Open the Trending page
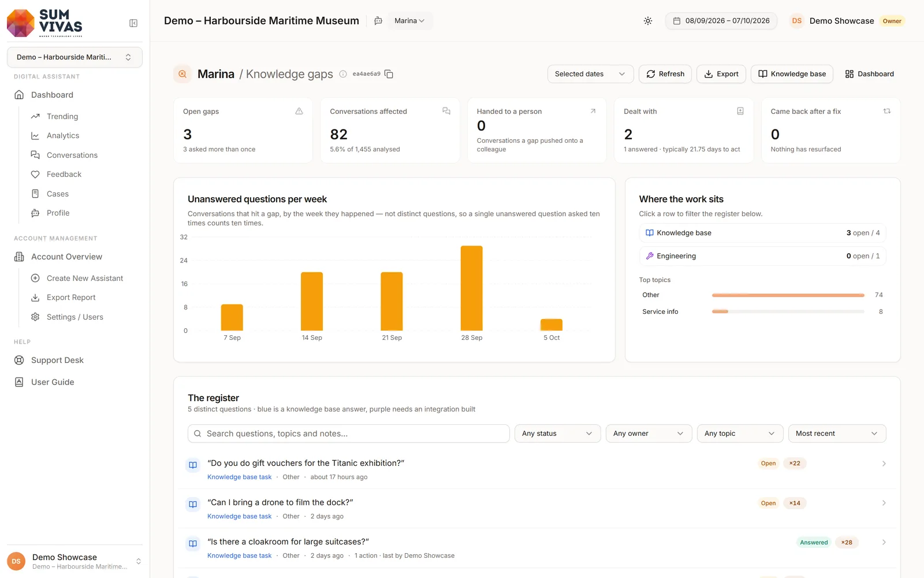 62,116
